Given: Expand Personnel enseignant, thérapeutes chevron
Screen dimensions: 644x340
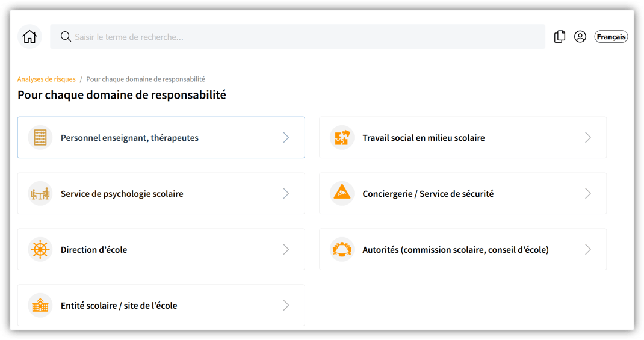Looking at the screenshot, I should pos(286,138).
